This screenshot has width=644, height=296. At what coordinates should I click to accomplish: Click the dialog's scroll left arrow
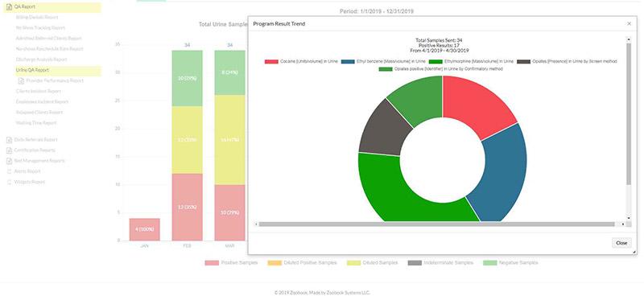[256, 224]
